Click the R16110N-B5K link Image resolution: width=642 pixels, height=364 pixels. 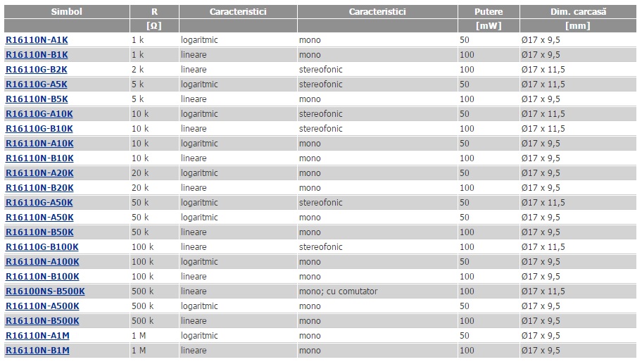coord(37,99)
